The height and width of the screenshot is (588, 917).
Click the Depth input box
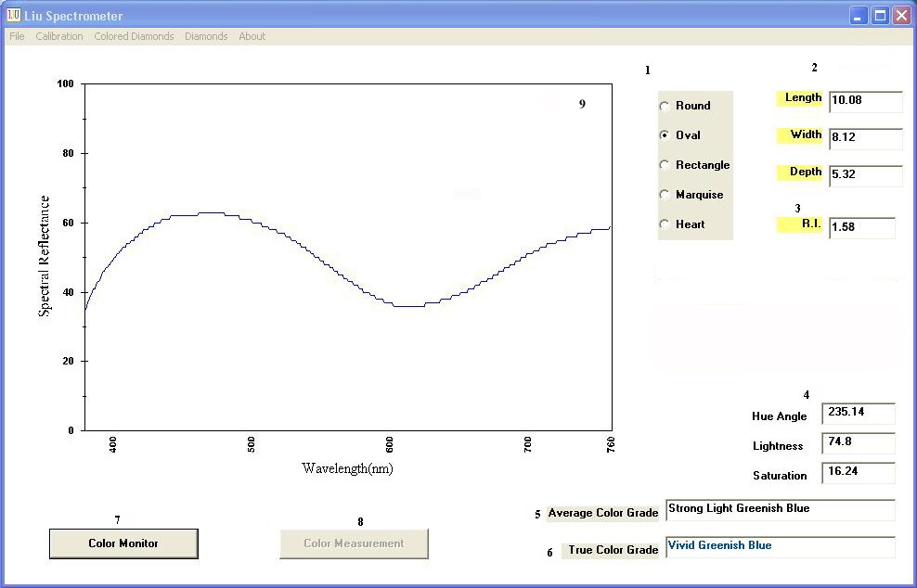pyautogui.click(x=865, y=175)
